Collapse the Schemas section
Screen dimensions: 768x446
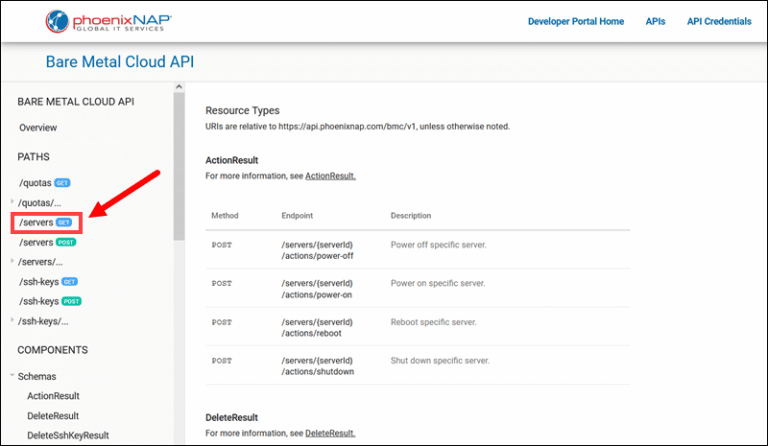(x=12, y=376)
